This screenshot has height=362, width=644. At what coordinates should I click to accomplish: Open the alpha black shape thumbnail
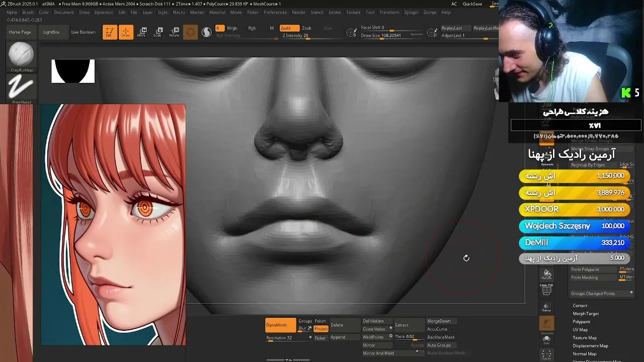click(x=73, y=71)
